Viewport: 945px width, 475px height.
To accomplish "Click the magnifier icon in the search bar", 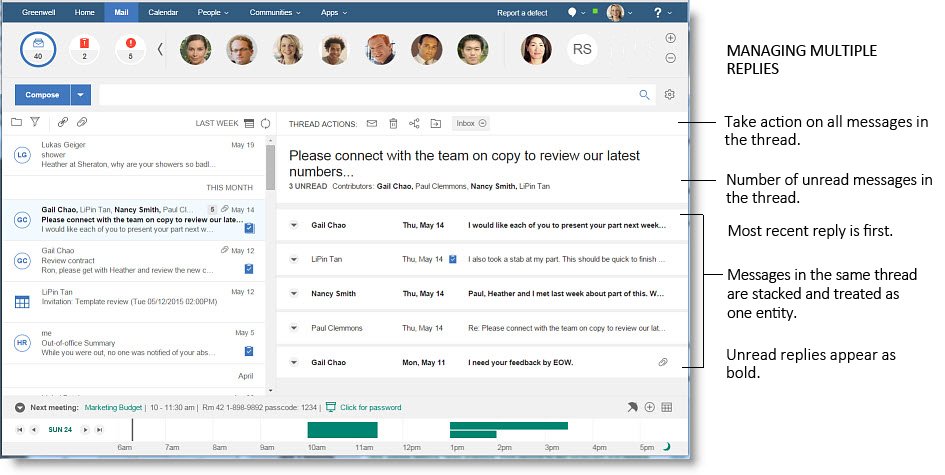I will tap(644, 95).
